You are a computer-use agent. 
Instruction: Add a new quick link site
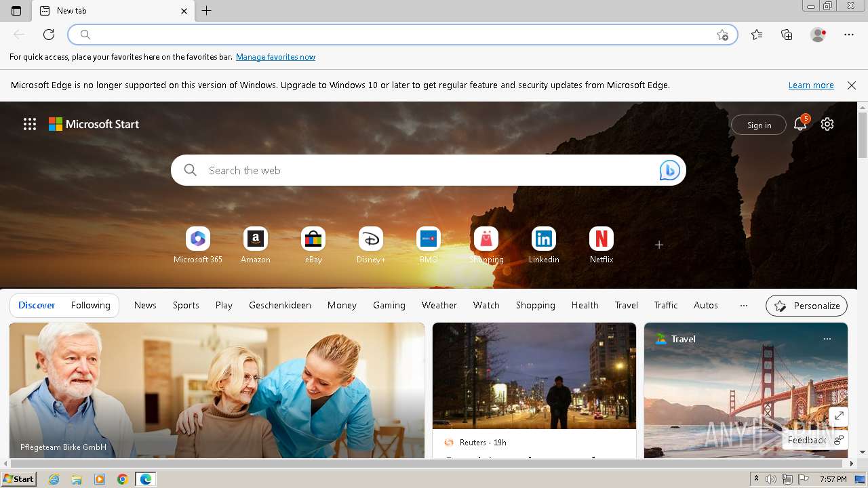pyautogui.click(x=659, y=245)
